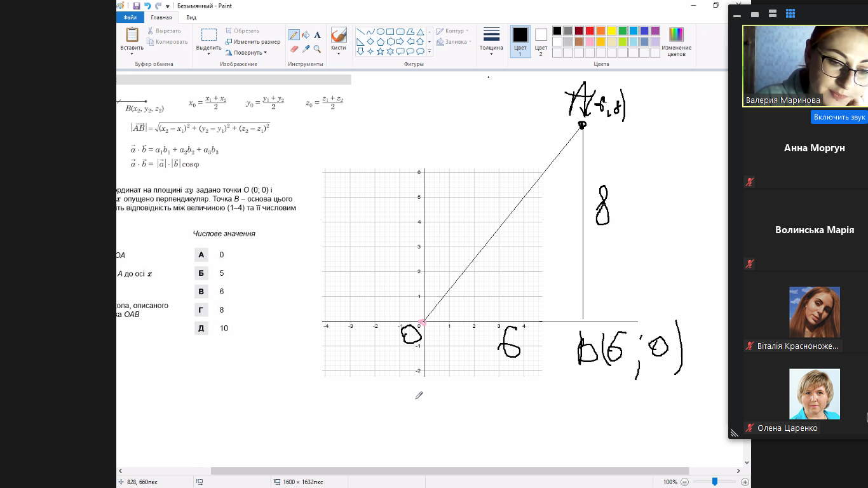Select the Color picker eyedropper tool
868x488 pixels.
306,49
